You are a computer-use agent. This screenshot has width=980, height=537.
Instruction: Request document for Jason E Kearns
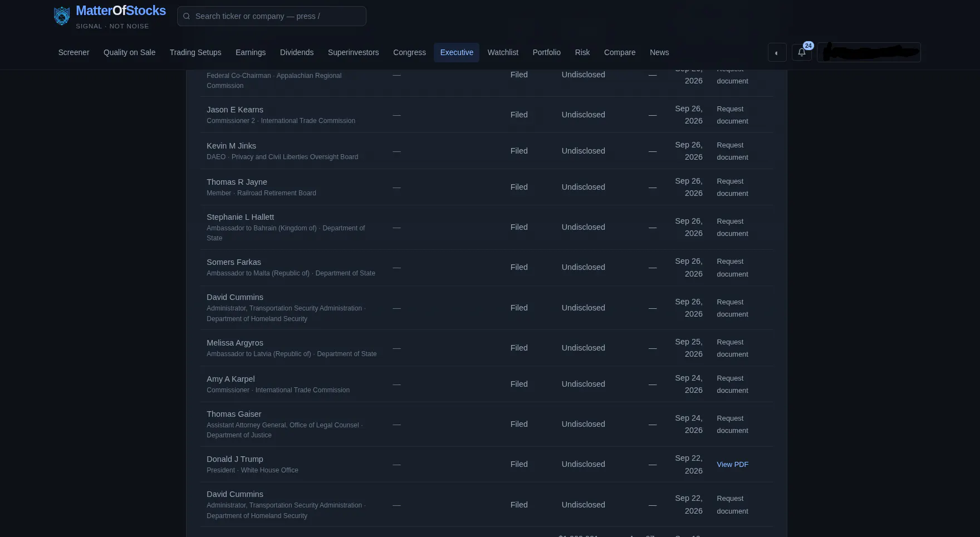click(732, 115)
